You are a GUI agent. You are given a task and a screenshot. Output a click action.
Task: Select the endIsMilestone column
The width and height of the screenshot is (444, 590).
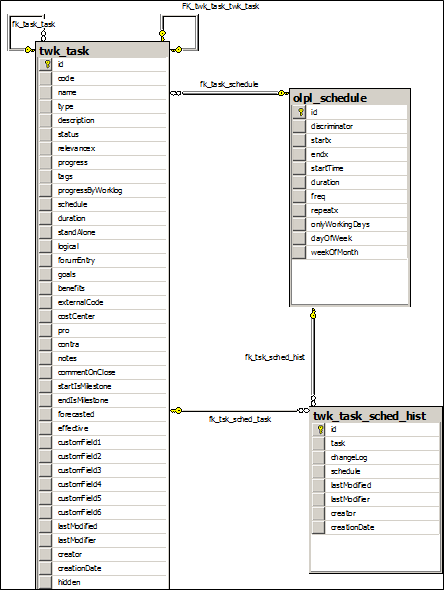pos(103,400)
